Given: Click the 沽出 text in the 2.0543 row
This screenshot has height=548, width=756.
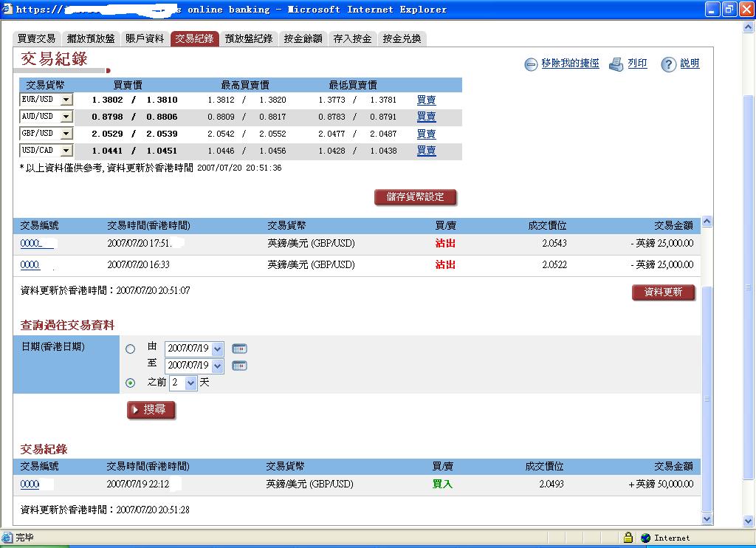Looking at the screenshot, I should [445, 243].
